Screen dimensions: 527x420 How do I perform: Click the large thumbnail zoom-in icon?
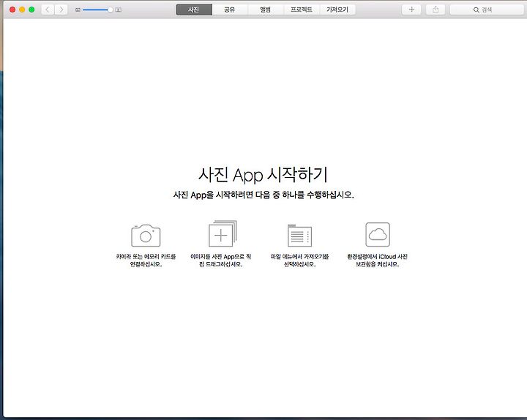[x=119, y=10]
